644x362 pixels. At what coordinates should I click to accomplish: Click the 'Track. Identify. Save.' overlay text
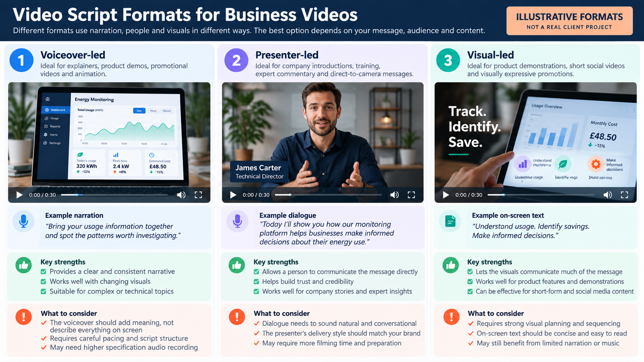click(475, 127)
